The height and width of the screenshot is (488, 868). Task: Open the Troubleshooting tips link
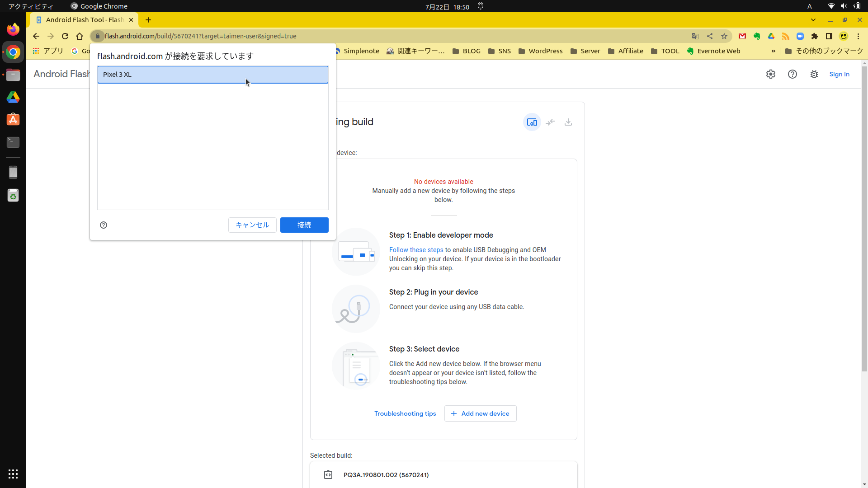point(405,413)
